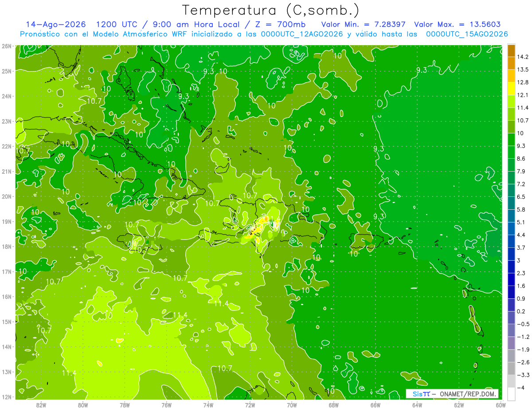This screenshot has width=532, height=411.
Task: Pick the white swatch below -4 in colorbar
Action: [x=511, y=394]
